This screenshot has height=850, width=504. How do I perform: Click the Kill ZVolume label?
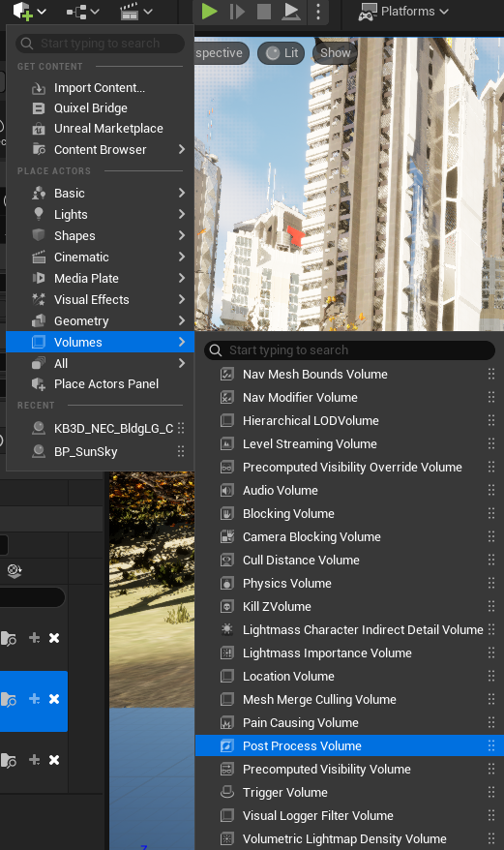click(277, 607)
